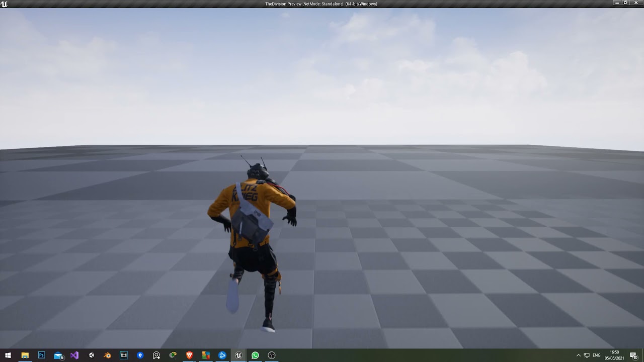Open the screen capture app beside Blender

[x=124, y=355]
